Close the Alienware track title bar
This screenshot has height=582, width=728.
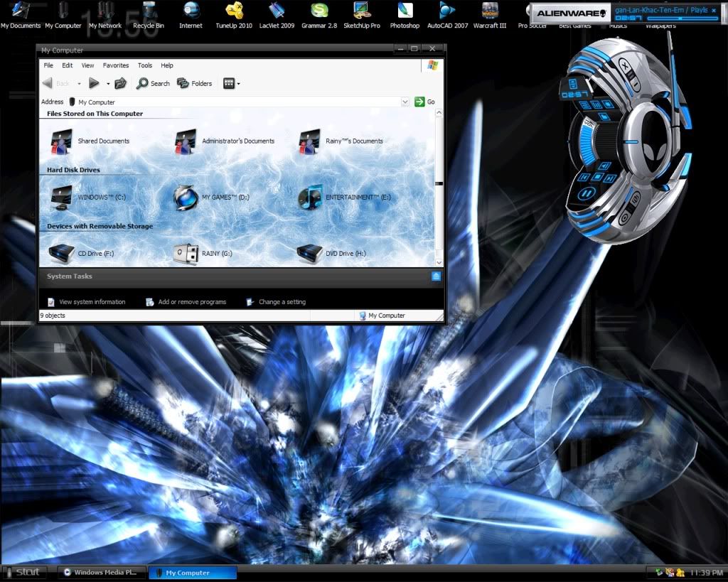point(714,10)
